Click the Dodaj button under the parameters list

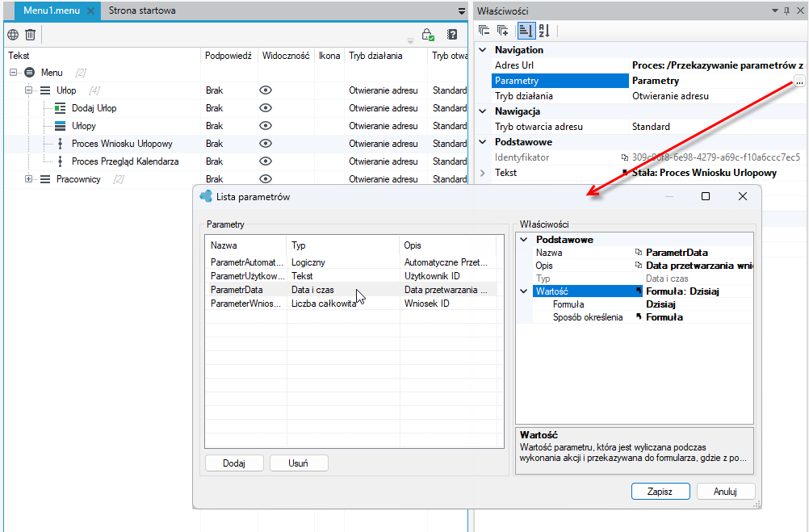tap(234, 463)
